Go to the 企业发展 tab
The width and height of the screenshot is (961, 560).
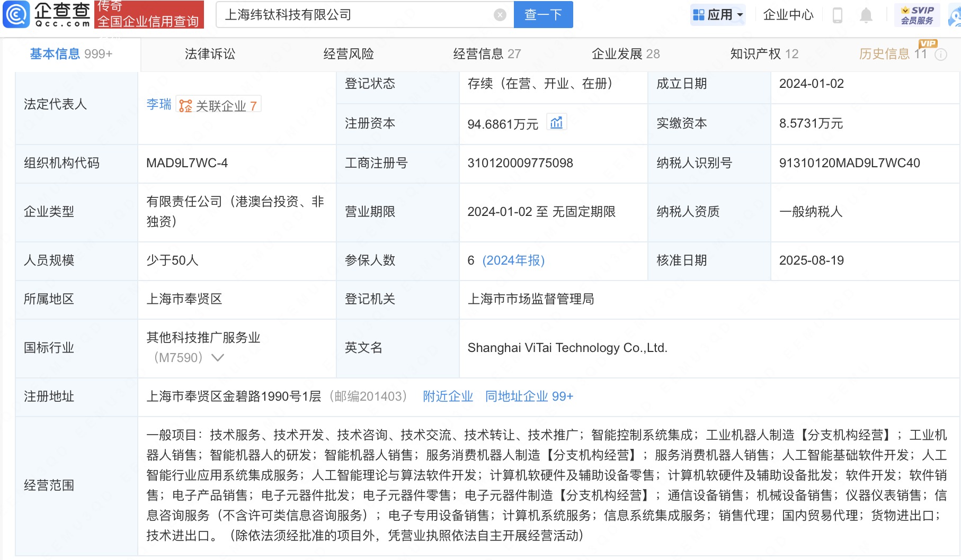(x=625, y=54)
